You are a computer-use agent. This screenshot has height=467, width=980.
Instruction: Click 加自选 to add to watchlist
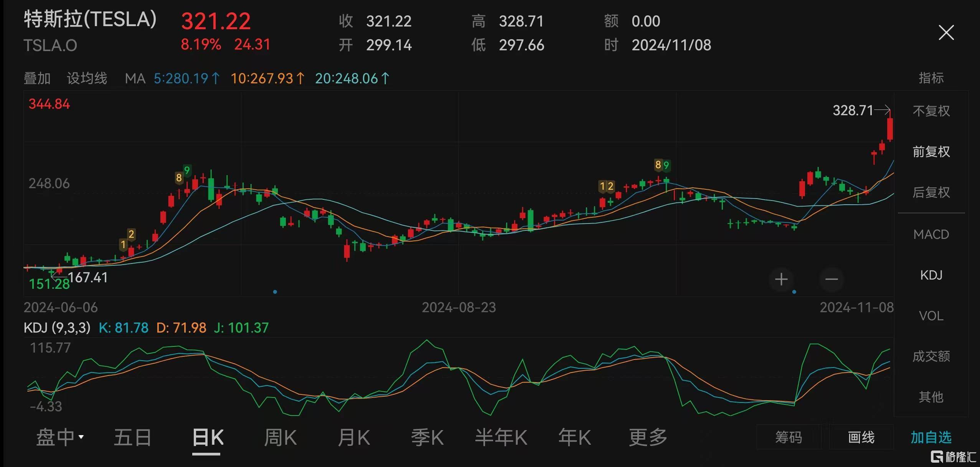coord(930,437)
